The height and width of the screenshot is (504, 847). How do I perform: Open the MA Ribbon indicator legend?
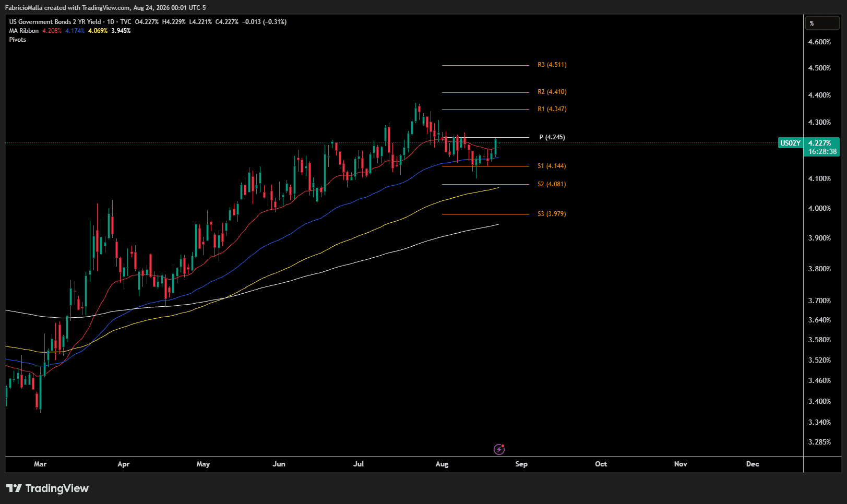click(x=24, y=31)
